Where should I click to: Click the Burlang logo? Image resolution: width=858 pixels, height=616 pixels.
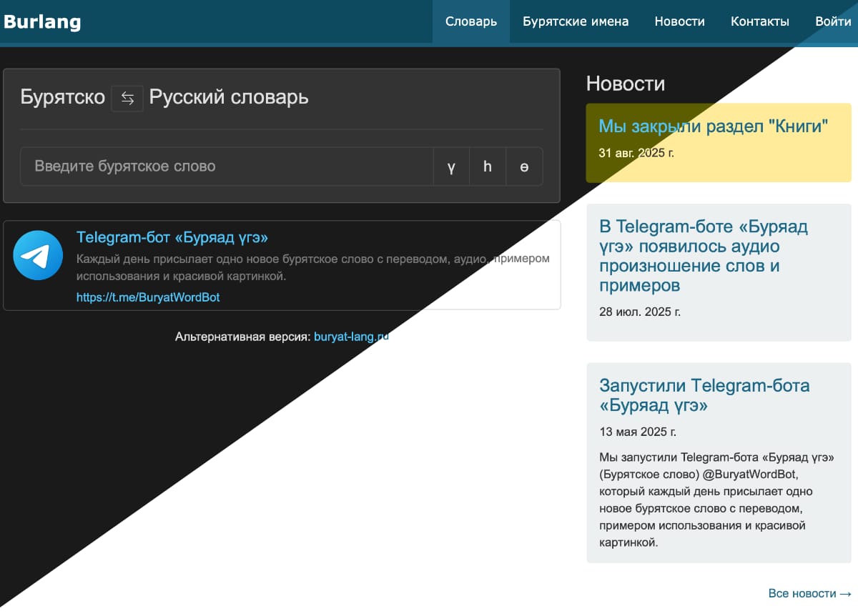pos(43,21)
